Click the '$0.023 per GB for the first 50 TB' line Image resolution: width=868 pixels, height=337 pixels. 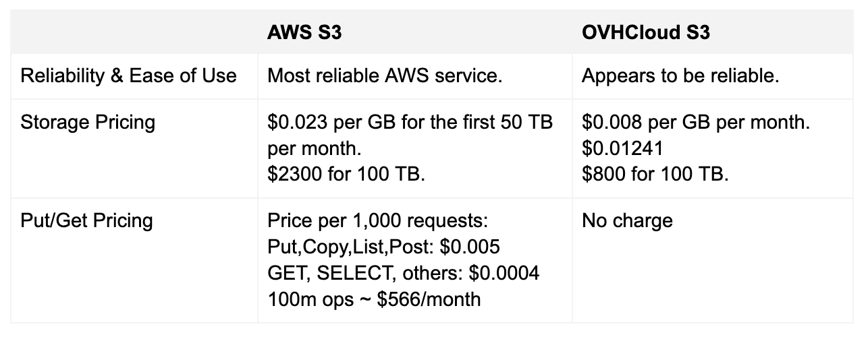pos(410,123)
